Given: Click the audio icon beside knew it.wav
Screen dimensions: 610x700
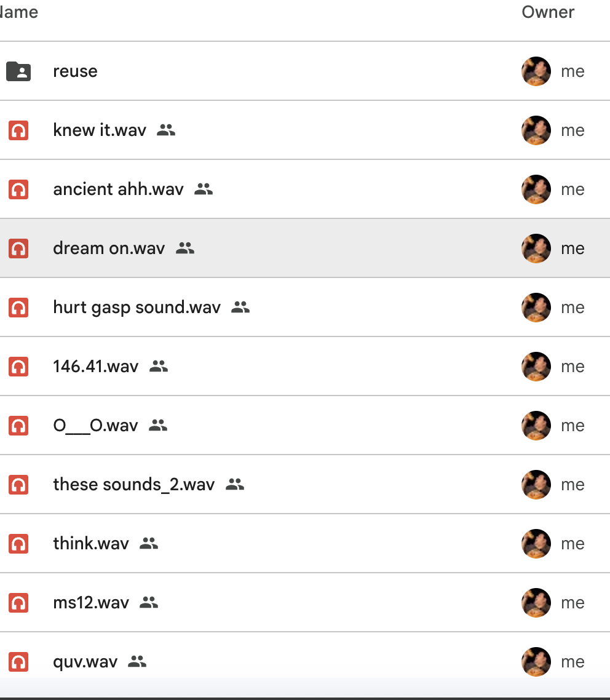Looking at the screenshot, I should coord(18,130).
